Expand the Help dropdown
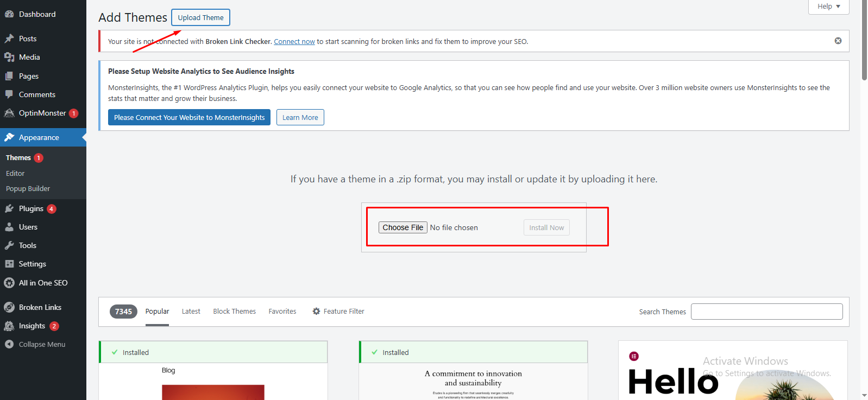Image resolution: width=868 pixels, height=400 pixels. click(828, 7)
